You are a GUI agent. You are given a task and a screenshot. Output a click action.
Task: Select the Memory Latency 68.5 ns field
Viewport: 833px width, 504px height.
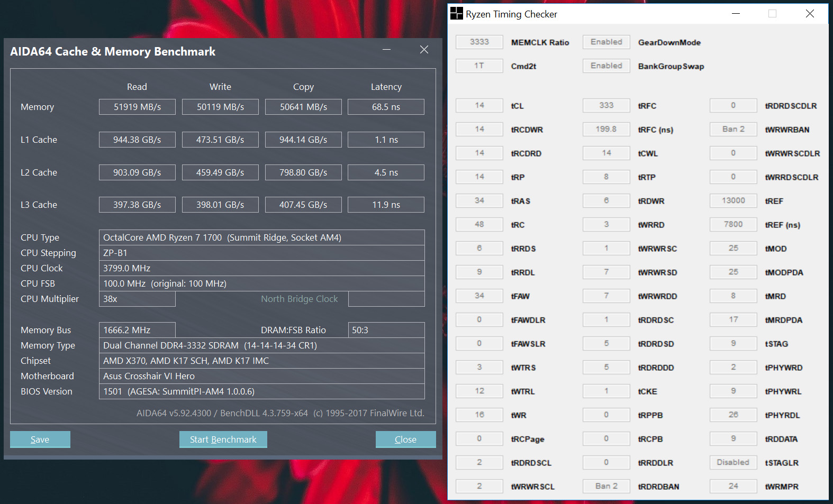click(x=386, y=107)
